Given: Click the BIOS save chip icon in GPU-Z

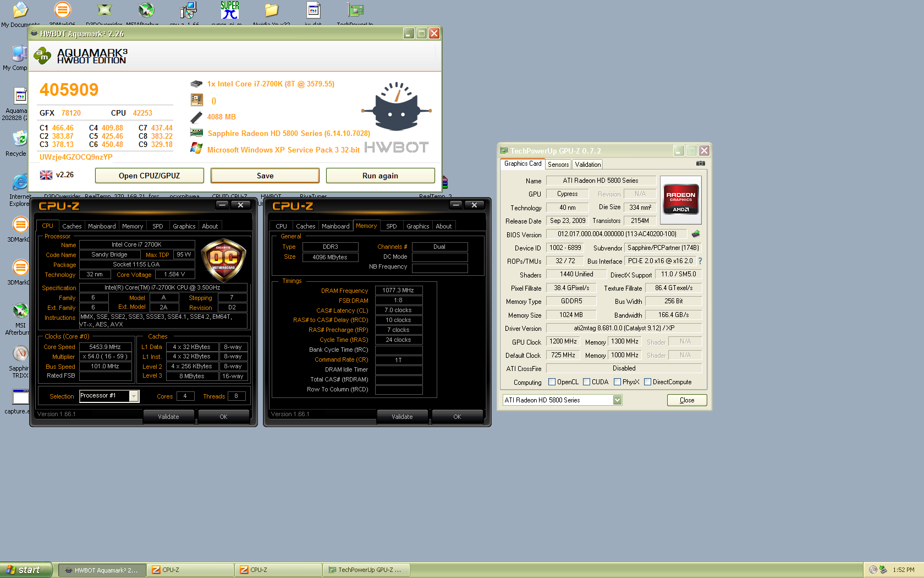Looking at the screenshot, I should click(696, 234).
